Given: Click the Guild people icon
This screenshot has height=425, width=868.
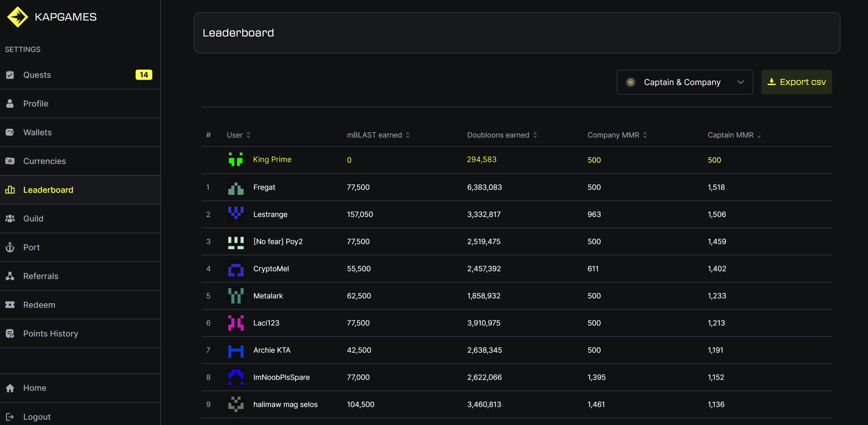Looking at the screenshot, I should click(10, 219).
